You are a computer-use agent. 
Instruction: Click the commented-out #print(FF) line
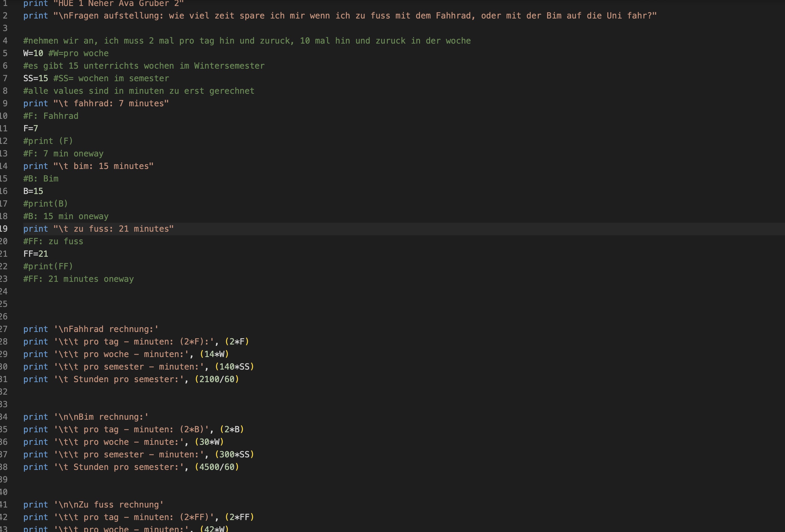point(48,266)
